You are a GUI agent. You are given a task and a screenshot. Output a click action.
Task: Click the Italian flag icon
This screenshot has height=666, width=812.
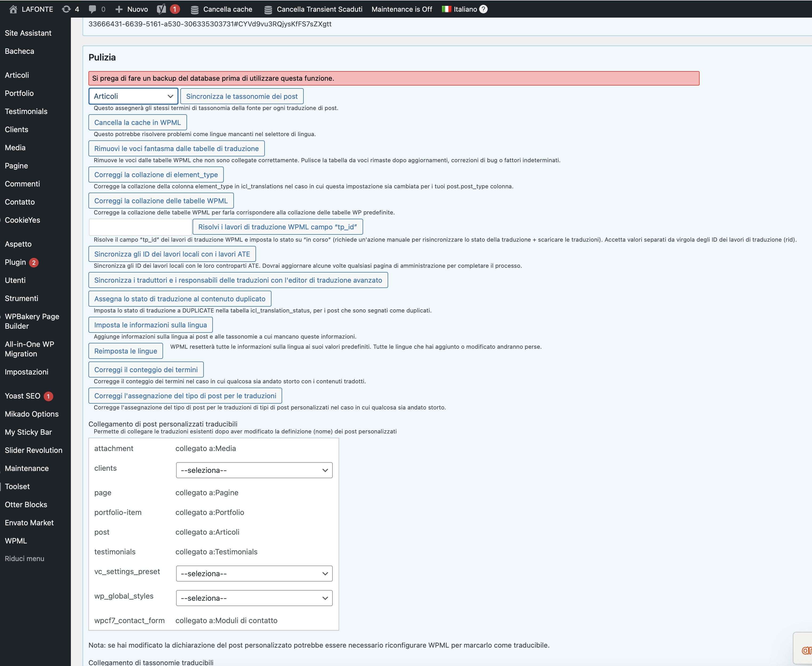pyautogui.click(x=446, y=9)
